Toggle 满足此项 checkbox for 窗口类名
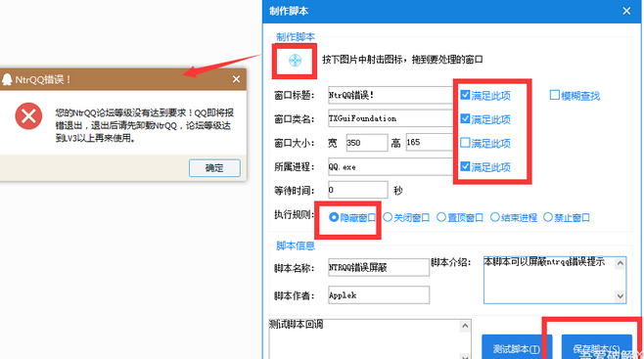Viewport: 644px width, 359px height. pos(465,119)
